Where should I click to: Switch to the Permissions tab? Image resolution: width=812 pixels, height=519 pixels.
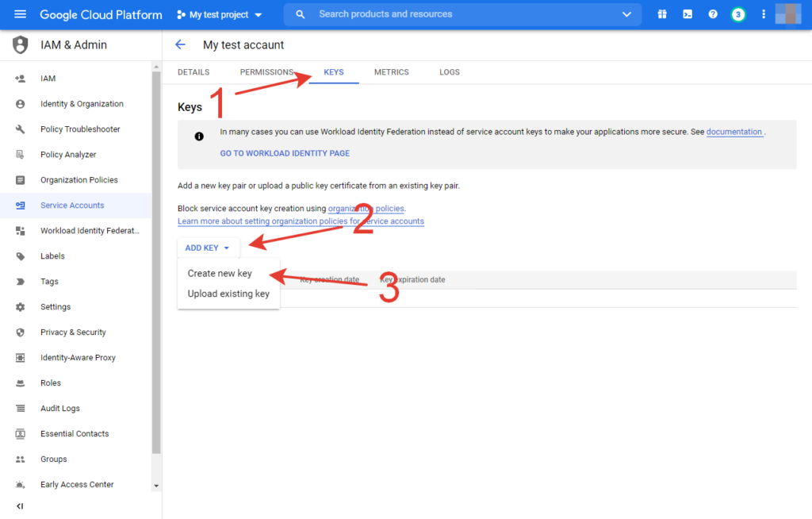click(x=266, y=72)
